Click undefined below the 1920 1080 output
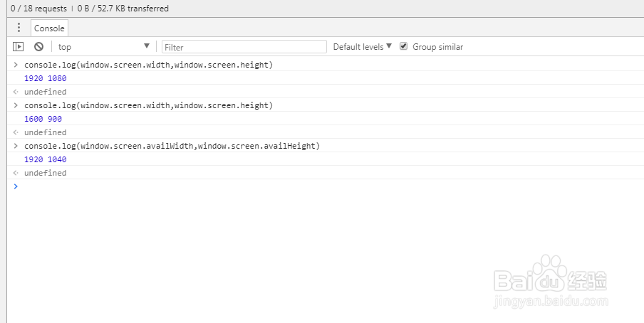 (x=45, y=92)
